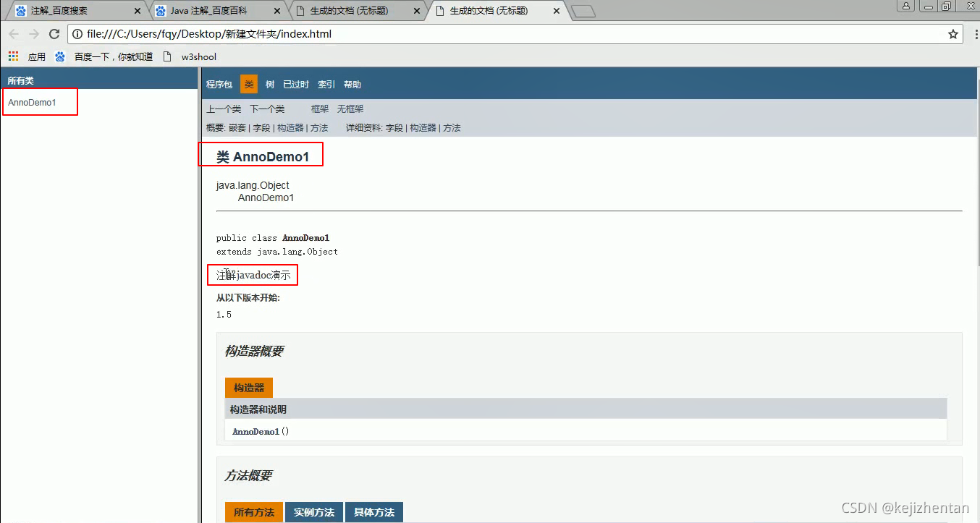Image resolution: width=980 pixels, height=523 pixels.
Task: Open 程序包 in navigation bar
Action: coord(219,85)
